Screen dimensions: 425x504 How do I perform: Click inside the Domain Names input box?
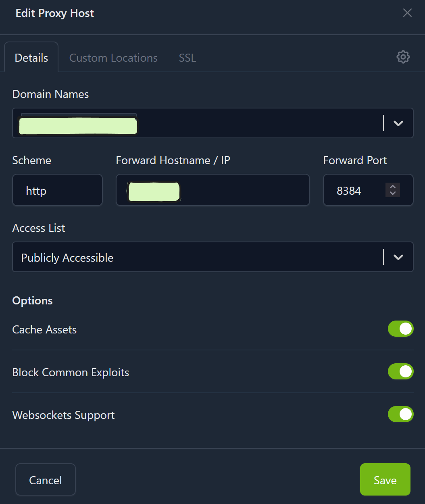click(258, 123)
